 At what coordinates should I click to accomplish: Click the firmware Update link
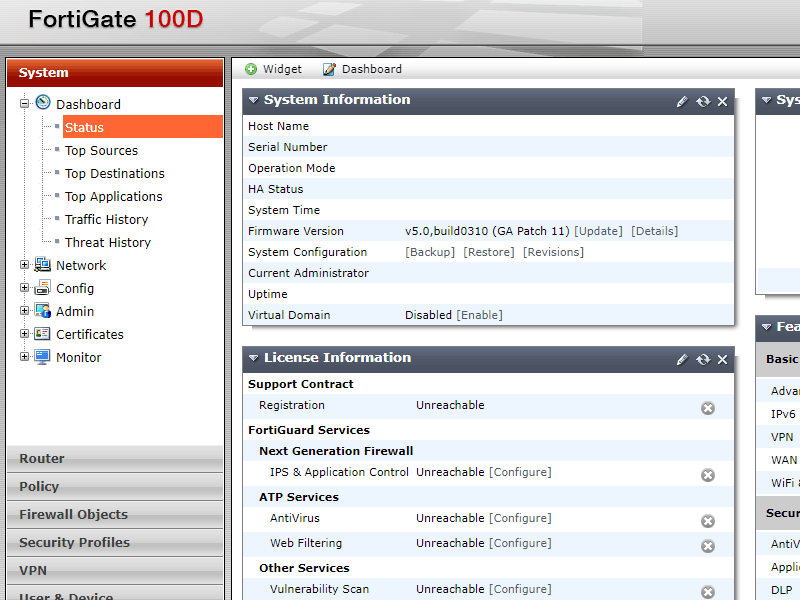[x=599, y=231]
